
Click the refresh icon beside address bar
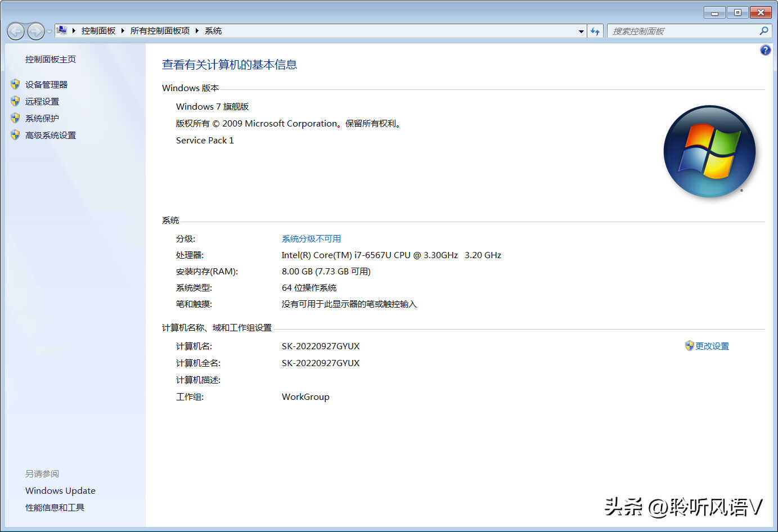595,31
